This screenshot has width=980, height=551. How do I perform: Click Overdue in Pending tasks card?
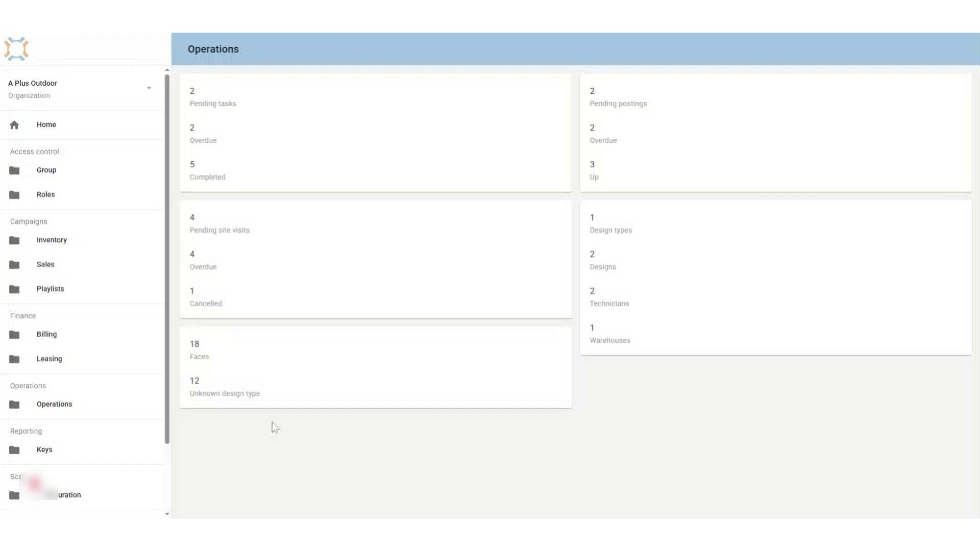point(203,140)
